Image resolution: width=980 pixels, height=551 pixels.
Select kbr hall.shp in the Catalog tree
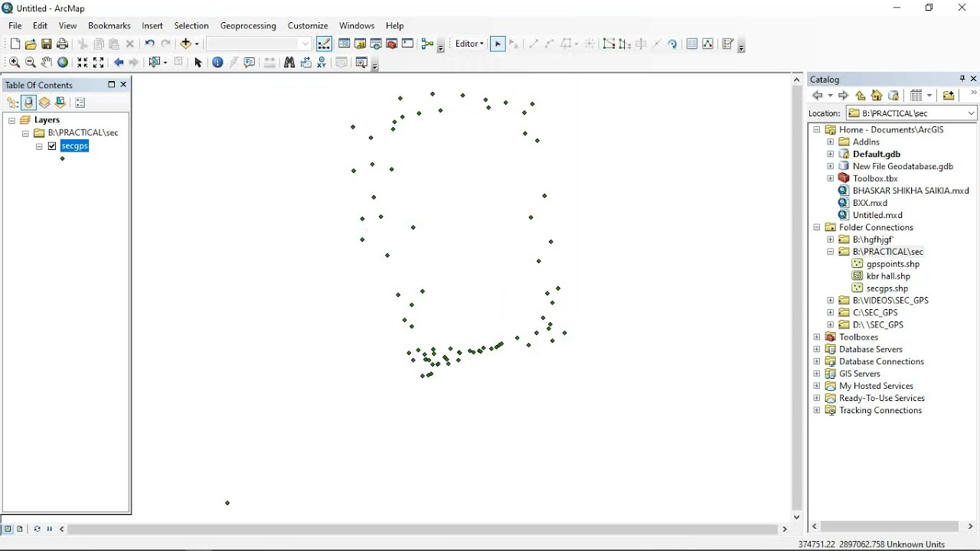click(x=888, y=276)
